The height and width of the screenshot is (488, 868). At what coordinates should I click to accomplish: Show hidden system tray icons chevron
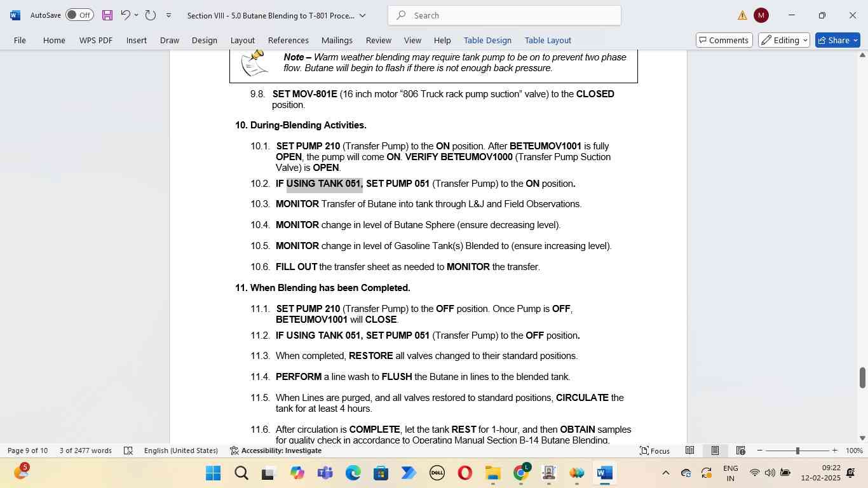[x=665, y=473]
